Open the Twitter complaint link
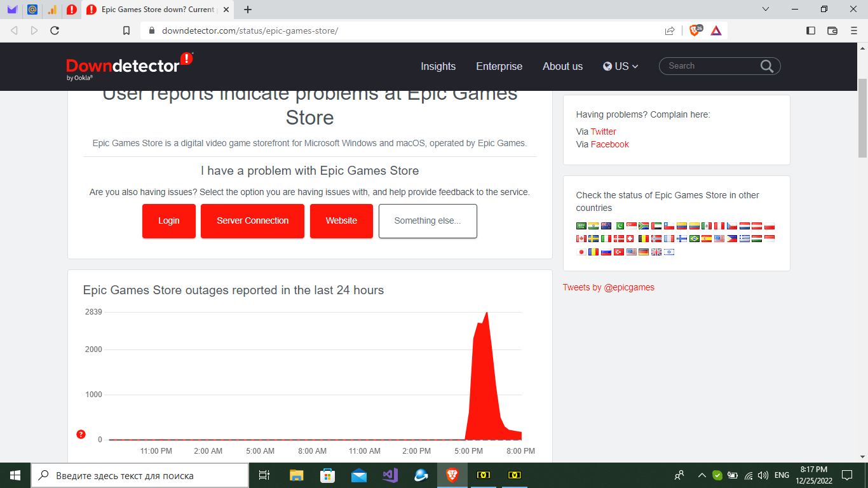 (604, 132)
